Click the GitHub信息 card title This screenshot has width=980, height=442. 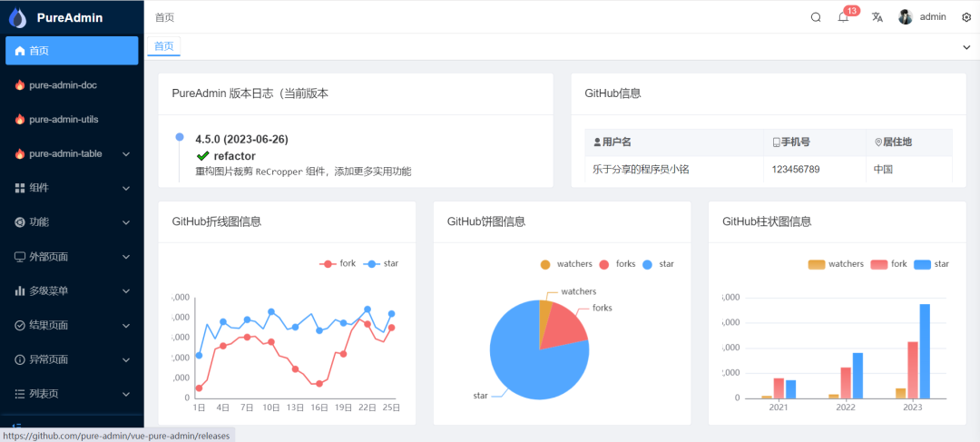(x=612, y=93)
